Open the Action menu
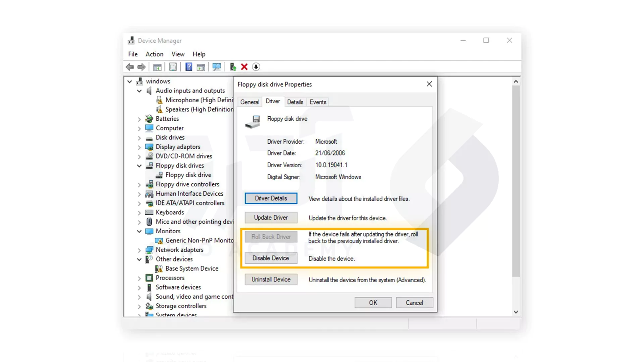This screenshot has width=644, height=362. click(x=154, y=54)
